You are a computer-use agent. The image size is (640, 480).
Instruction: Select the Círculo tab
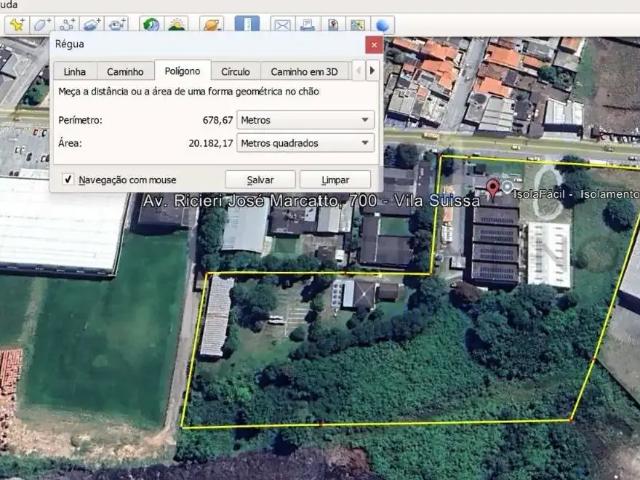(x=235, y=71)
